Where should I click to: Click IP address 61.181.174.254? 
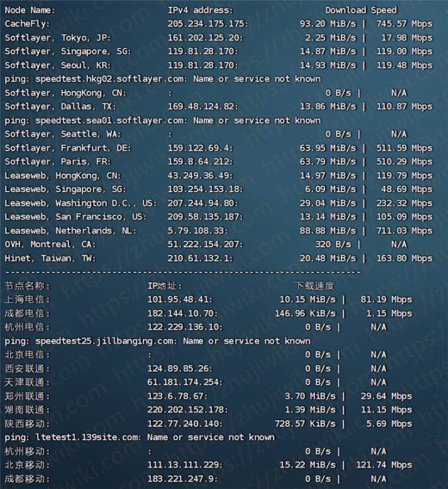click(x=185, y=383)
